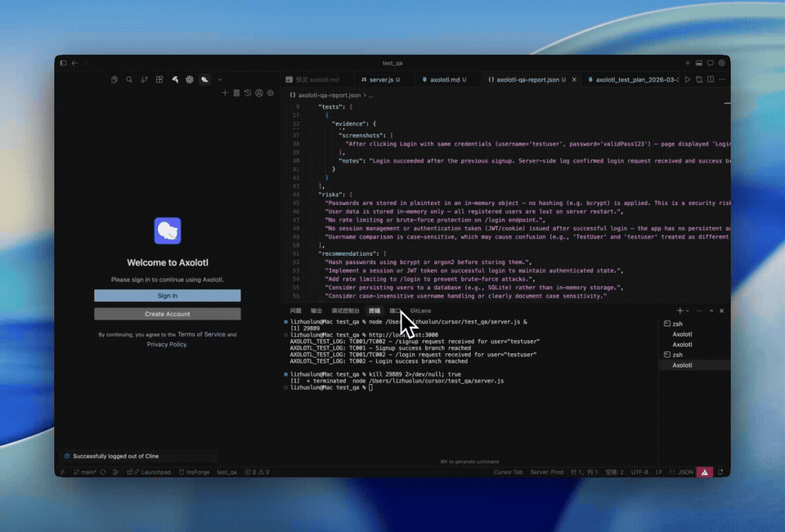Switch to the axolotl.md preview tab

click(317, 79)
